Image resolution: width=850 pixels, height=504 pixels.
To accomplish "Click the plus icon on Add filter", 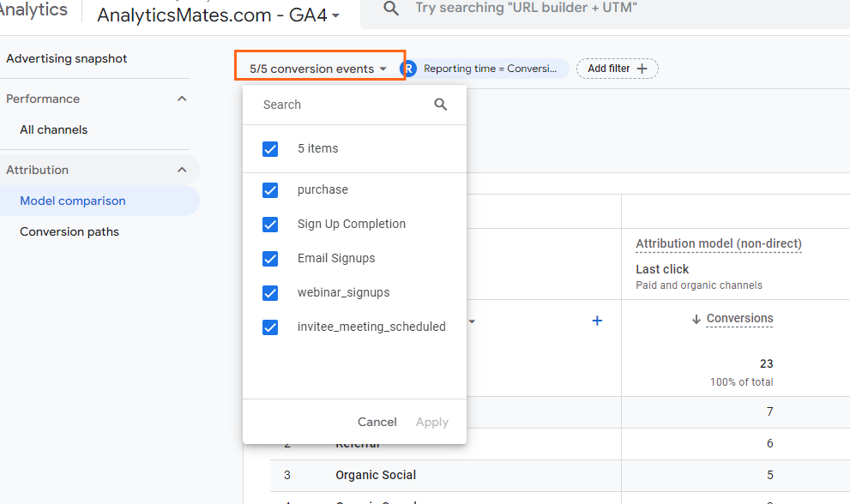I will pyautogui.click(x=642, y=69).
